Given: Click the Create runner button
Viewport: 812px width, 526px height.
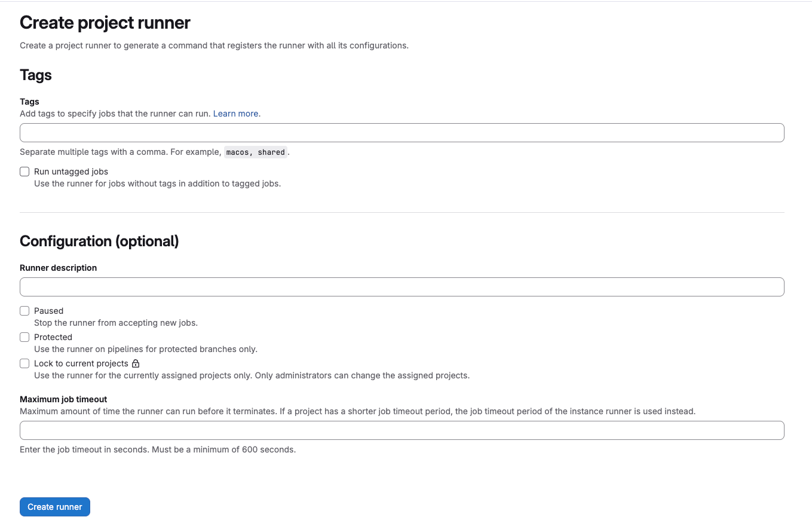Looking at the screenshot, I should click(55, 507).
